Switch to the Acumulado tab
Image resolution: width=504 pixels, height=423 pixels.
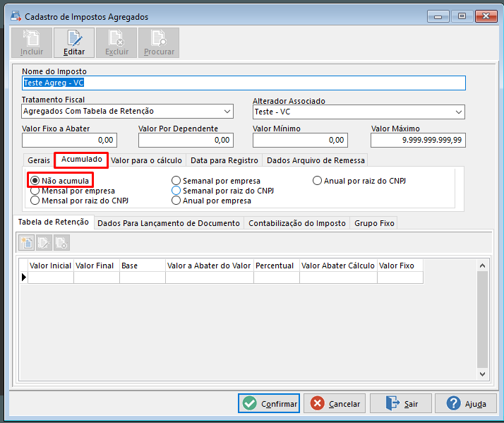click(x=82, y=159)
